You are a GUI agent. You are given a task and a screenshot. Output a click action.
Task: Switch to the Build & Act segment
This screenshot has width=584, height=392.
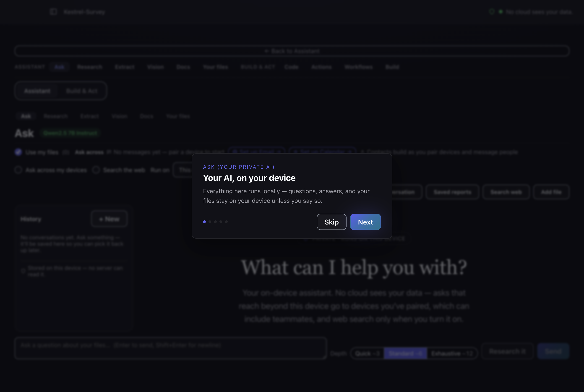tap(82, 91)
